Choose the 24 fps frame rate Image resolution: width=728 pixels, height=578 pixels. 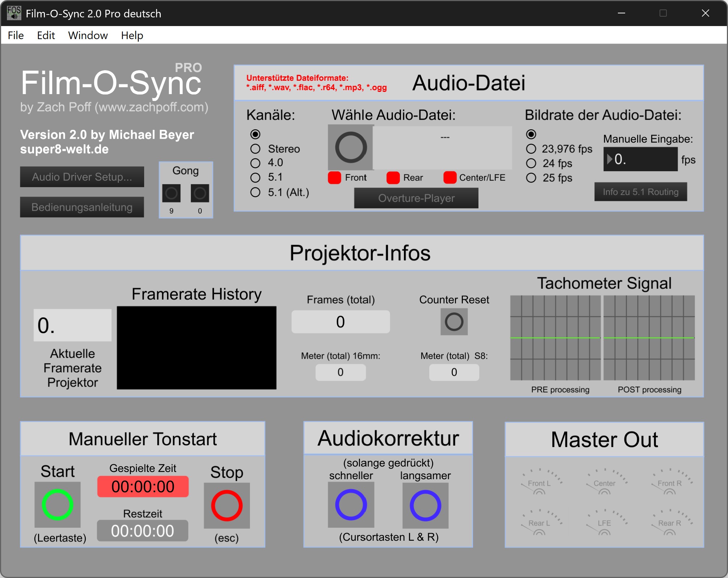click(x=531, y=163)
